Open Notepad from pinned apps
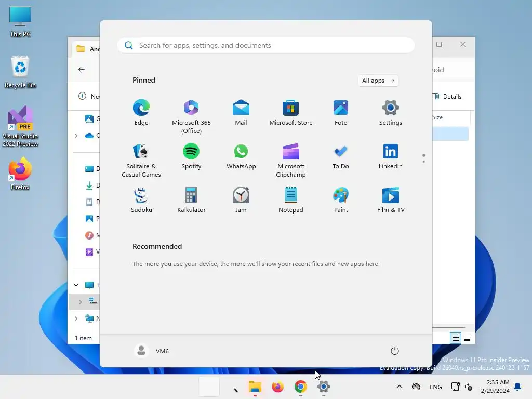 291,200
